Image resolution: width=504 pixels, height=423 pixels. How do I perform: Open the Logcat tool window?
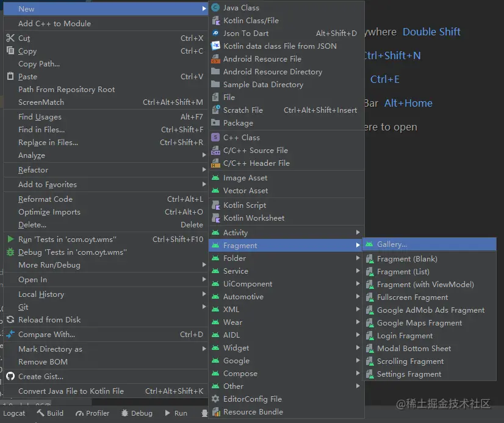[14, 413]
